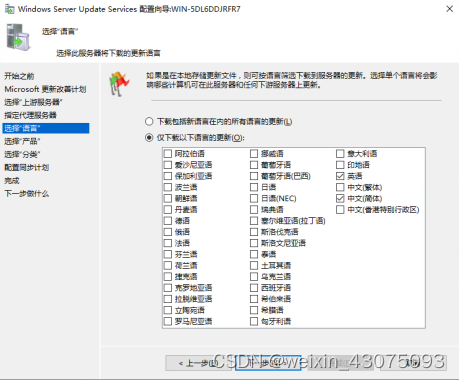Open the 指定代理服务器 step
This screenshot has width=460, height=380.
click(30, 115)
